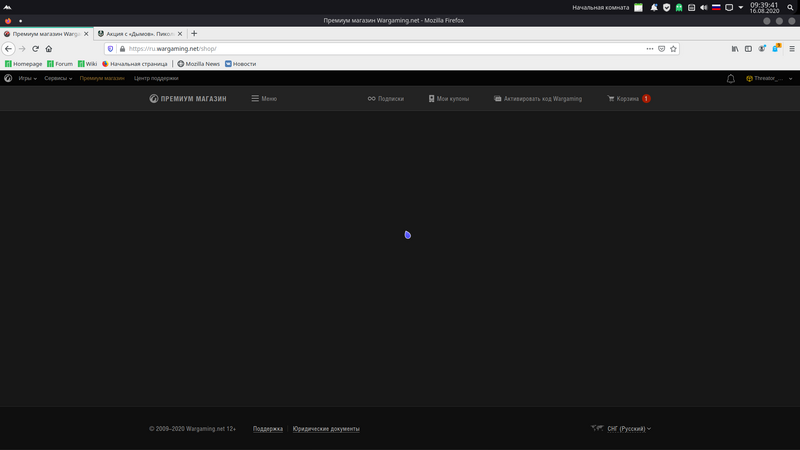Open the Firefox hamburger menu

pyautogui.click(x=791, y=49)
